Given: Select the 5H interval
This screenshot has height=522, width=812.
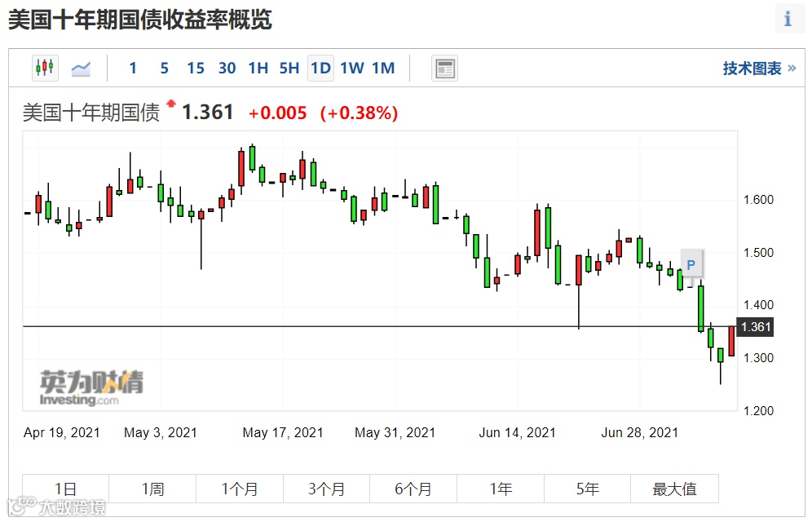Looking at the screenshot, I should 289,69.
